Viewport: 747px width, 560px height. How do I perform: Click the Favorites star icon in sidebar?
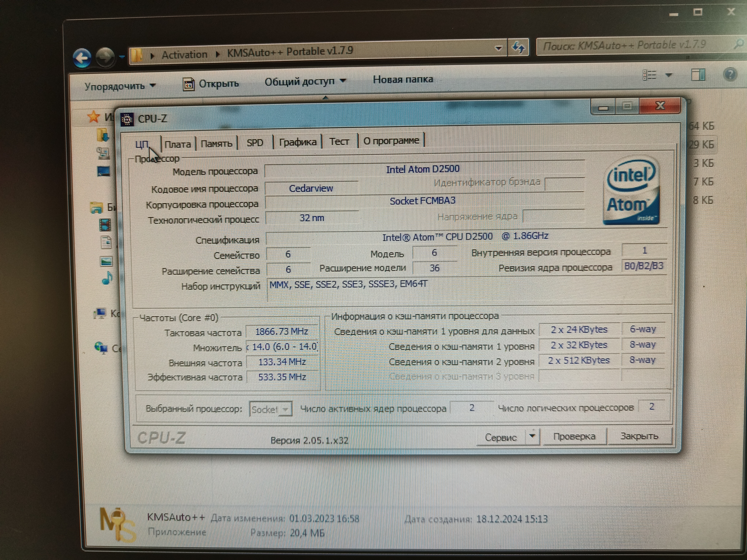coord(94,117)
